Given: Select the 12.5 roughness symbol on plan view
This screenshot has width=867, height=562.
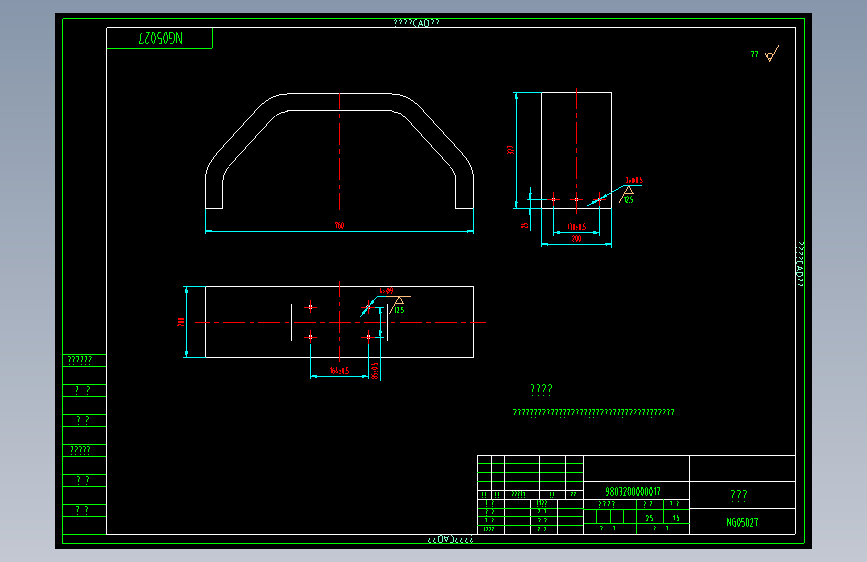Looking at the screenshot, I should 398,305.
